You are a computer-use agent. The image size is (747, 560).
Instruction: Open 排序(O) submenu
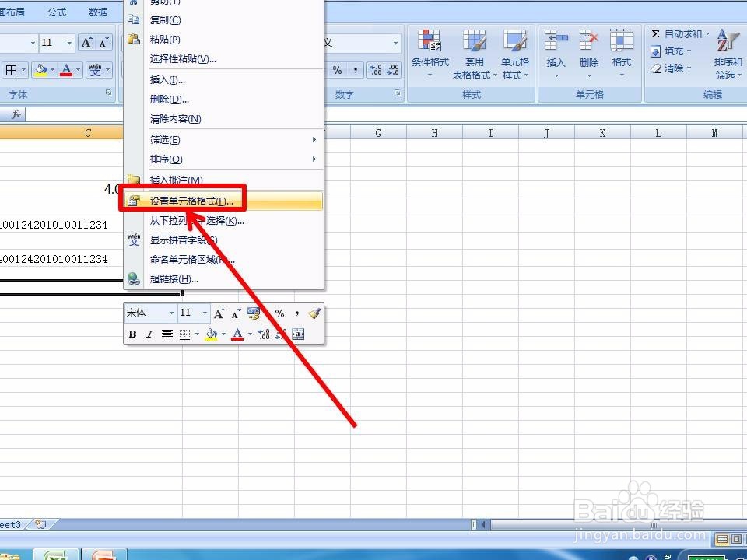(224, 159)
